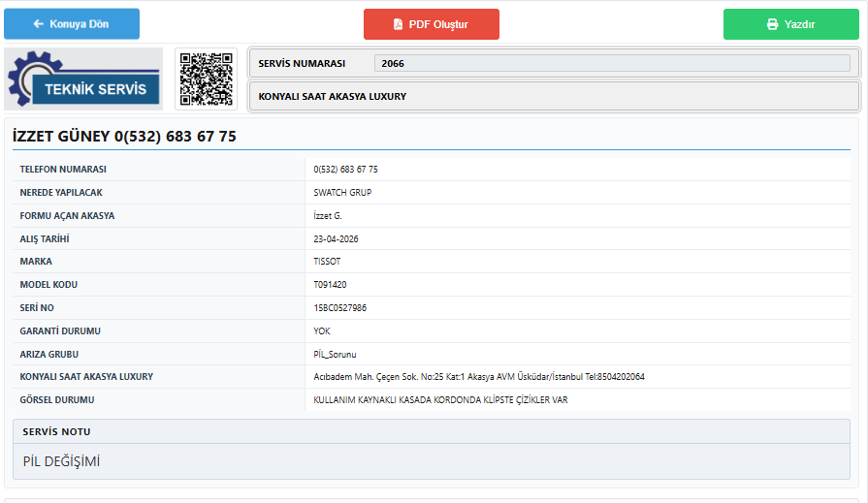Select the date 23-04-2026 in Alış Tarihi
Image resolution: width=868 pixels, height=503 pixels.
coord(336,239)
